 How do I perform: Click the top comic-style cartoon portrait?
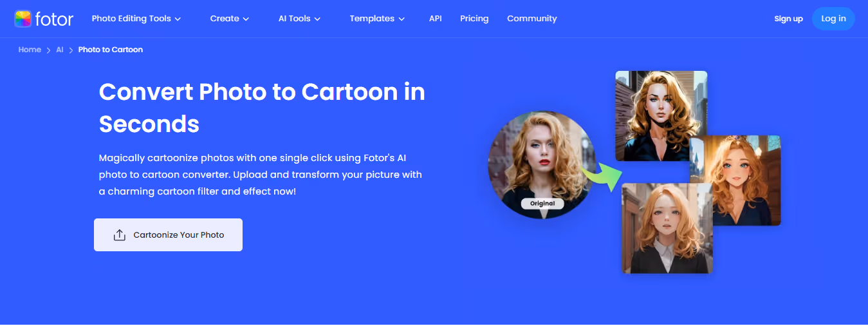pyautogui.click(x=661, y=116)
